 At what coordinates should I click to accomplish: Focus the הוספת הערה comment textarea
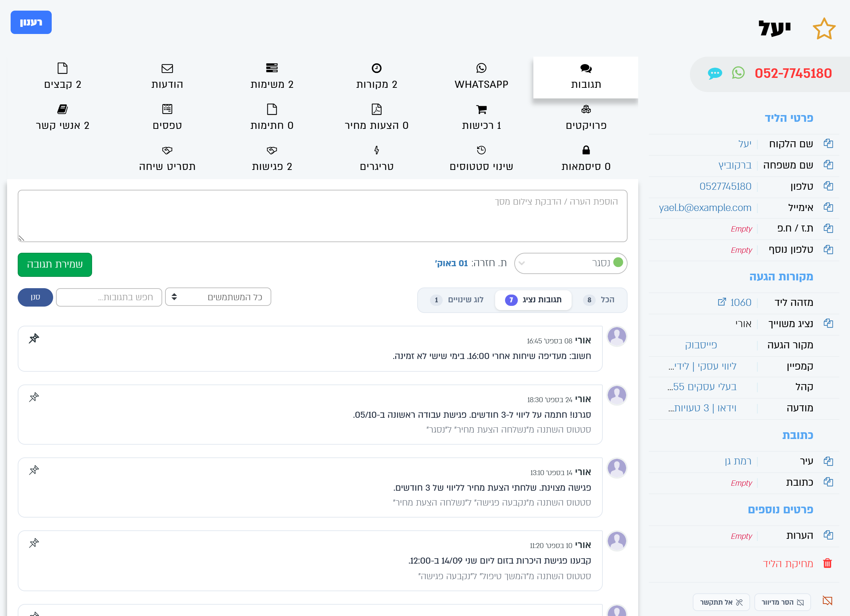pos(322,216)
